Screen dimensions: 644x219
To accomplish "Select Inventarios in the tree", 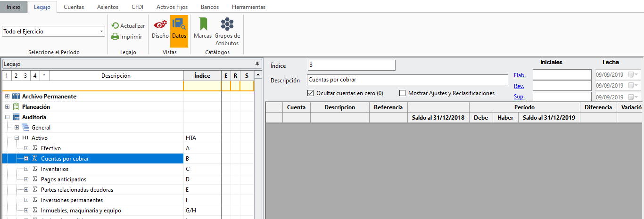I will (x=55, y=169).
